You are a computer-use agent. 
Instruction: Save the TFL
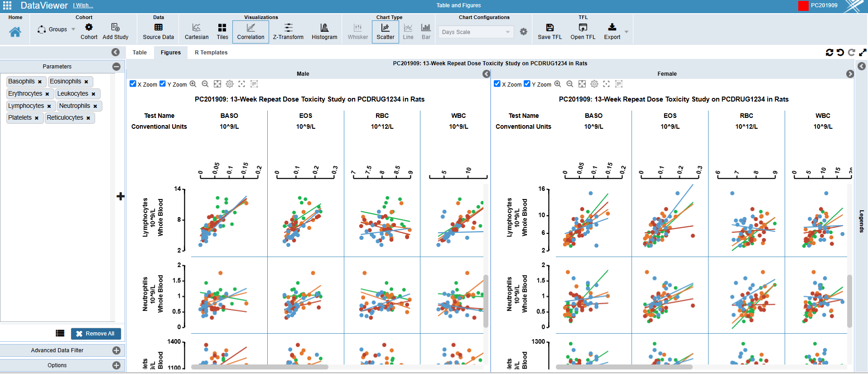(x=550, y=28)
